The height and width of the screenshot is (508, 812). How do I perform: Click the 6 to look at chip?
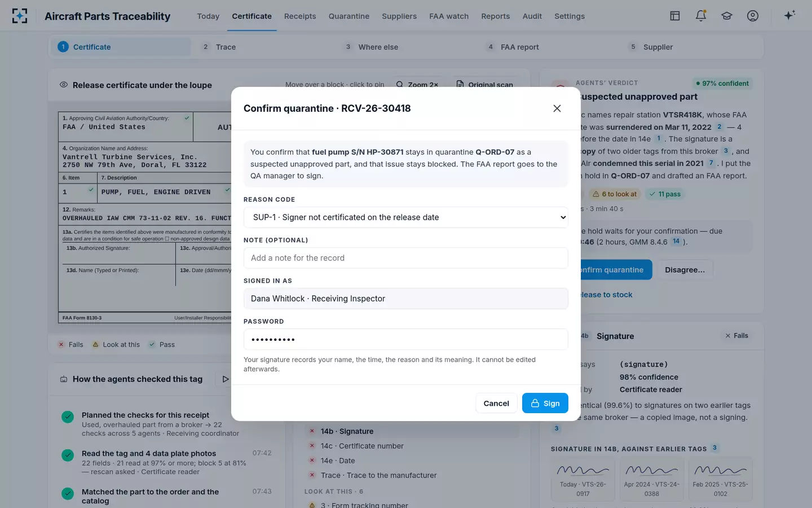[x=614, y=194]
